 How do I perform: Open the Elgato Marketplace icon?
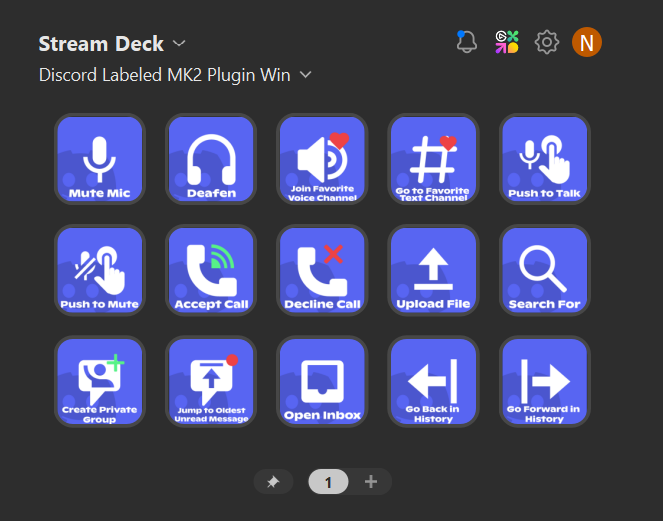(507, 42)
